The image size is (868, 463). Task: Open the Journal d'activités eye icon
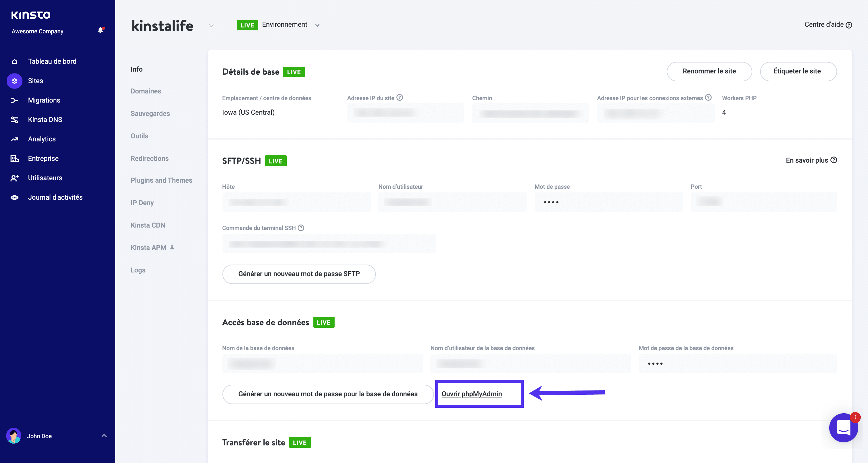coord(14,197)
